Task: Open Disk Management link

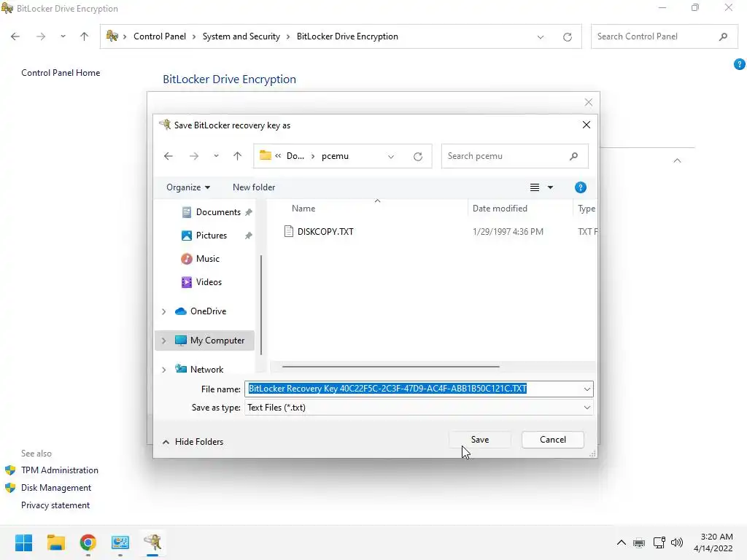Action: [55, 488]
